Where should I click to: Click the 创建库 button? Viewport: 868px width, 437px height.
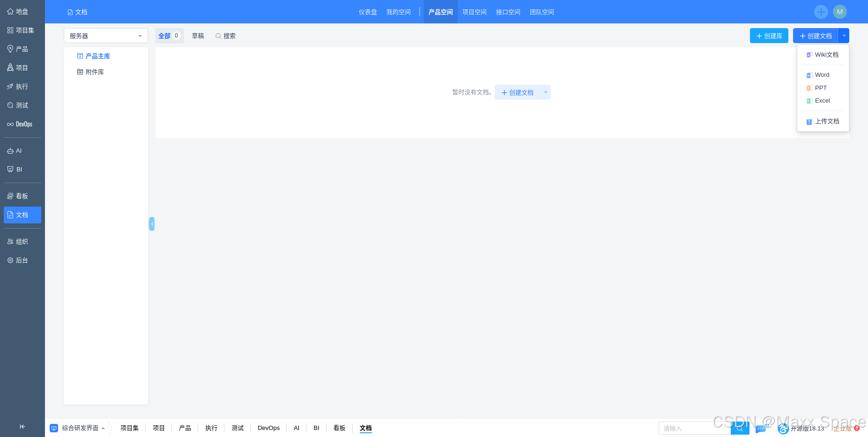pyautogui.click(x=769, y=36)
